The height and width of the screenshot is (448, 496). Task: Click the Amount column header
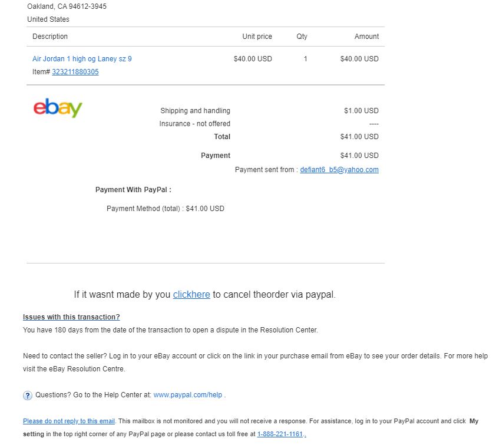coord(366,37)
